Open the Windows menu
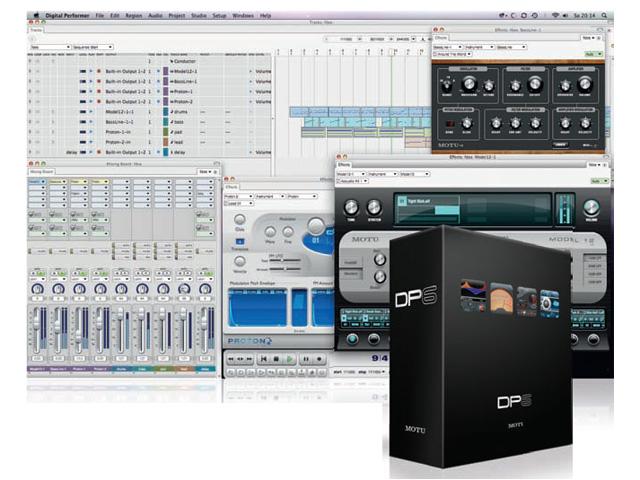This screenshot has height=480, width=640. coord(243,16)
